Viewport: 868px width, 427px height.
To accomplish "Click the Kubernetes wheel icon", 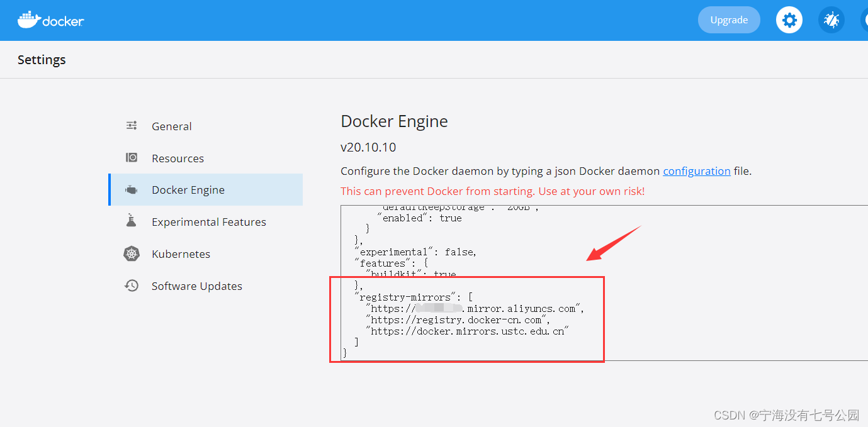I will tap(132, 253).
